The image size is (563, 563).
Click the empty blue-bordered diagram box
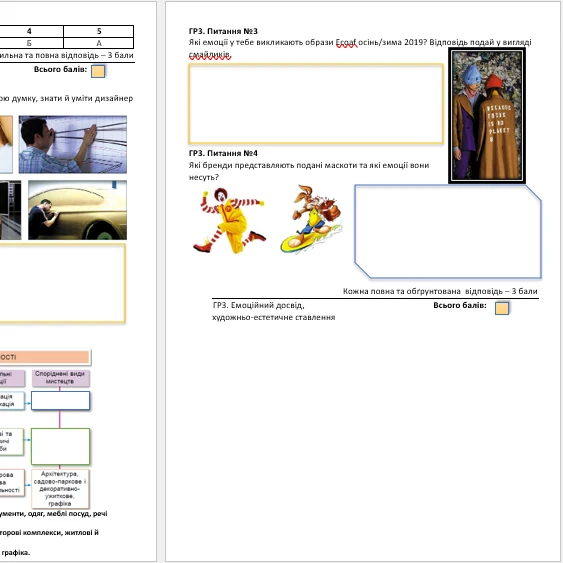tap(60, 401)
